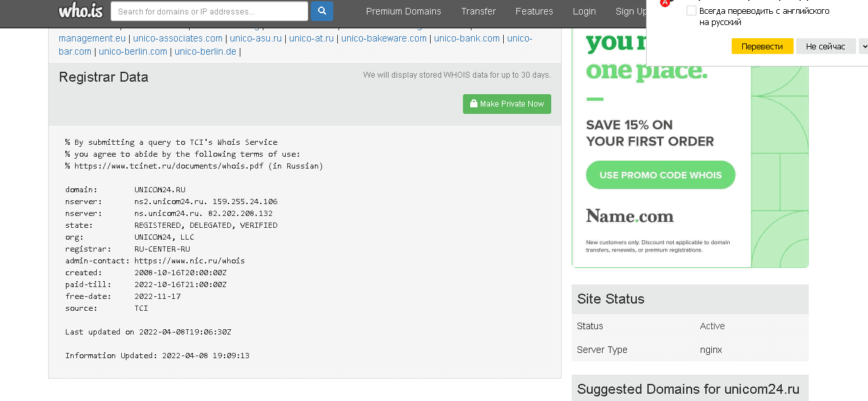868x401 pixels.
Task: Open Premium Domains menu item
Action: 403,11
